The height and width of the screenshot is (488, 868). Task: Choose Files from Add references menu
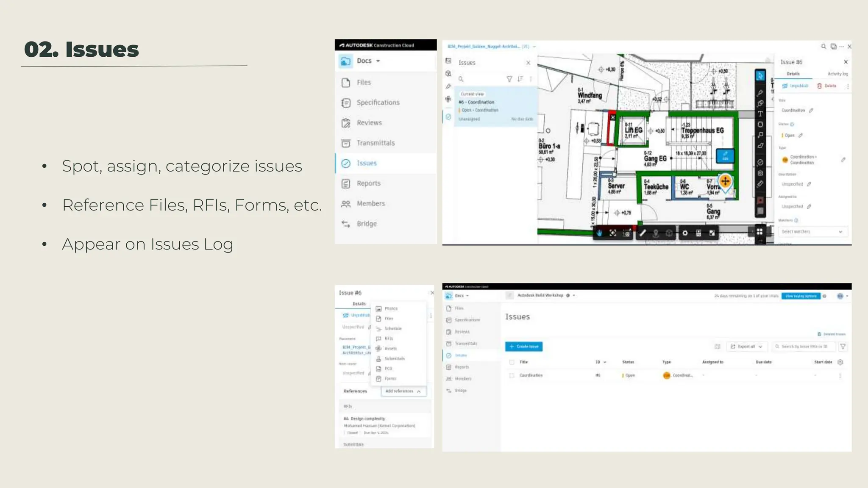pyautogui.click(x=385, y=319)
